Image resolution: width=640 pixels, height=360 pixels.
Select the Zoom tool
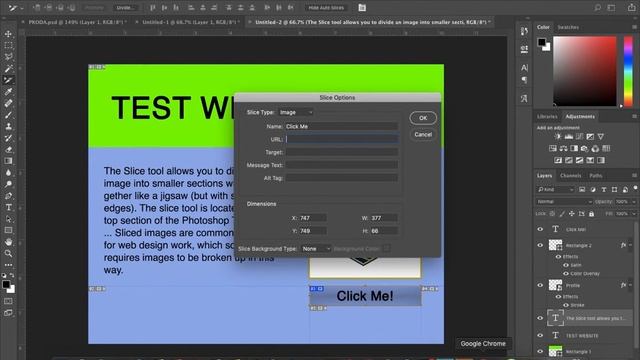coord(8,253)
